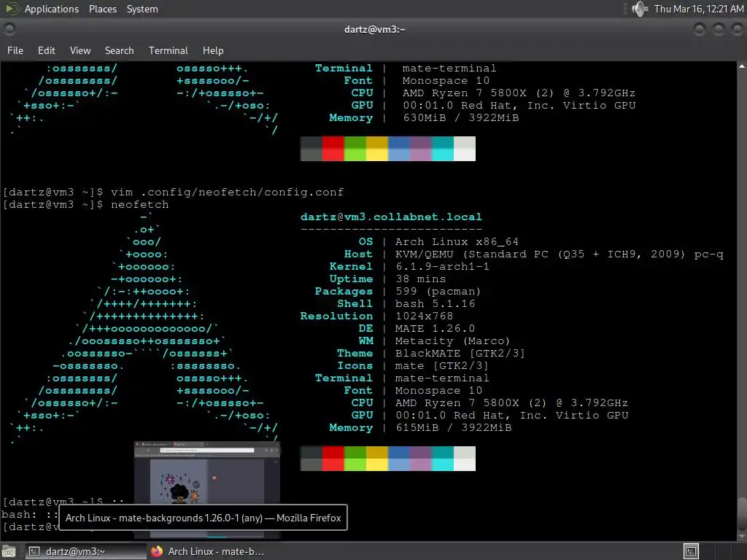Click the 'Host' label in neofetch output
Viewport: 747px width, 560px height.
358,254
